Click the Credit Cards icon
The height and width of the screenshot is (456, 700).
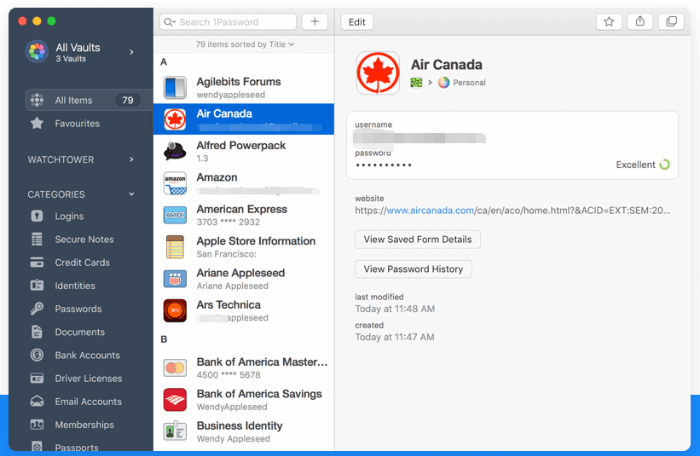point(37,263)
